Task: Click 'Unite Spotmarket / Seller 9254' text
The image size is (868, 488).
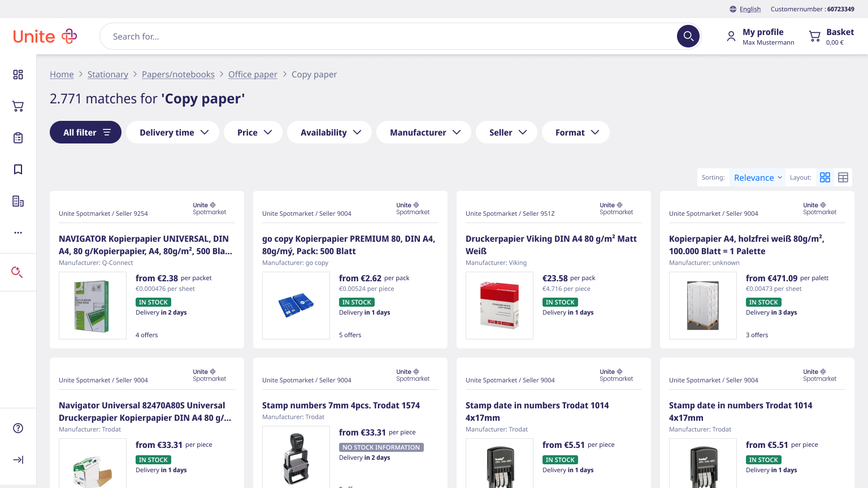Action: pyautogui.click(x=103, y=213)
